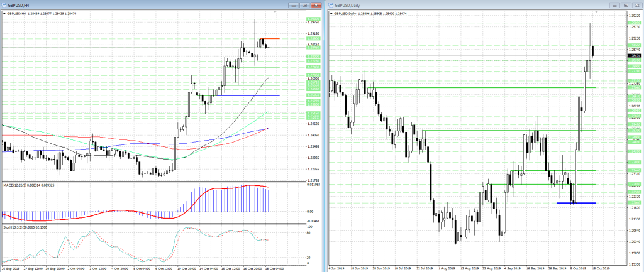The height and width of the screenshot is (272, 644).
Task: Click the 20 level on Stochastic scale
Action: 309,259
